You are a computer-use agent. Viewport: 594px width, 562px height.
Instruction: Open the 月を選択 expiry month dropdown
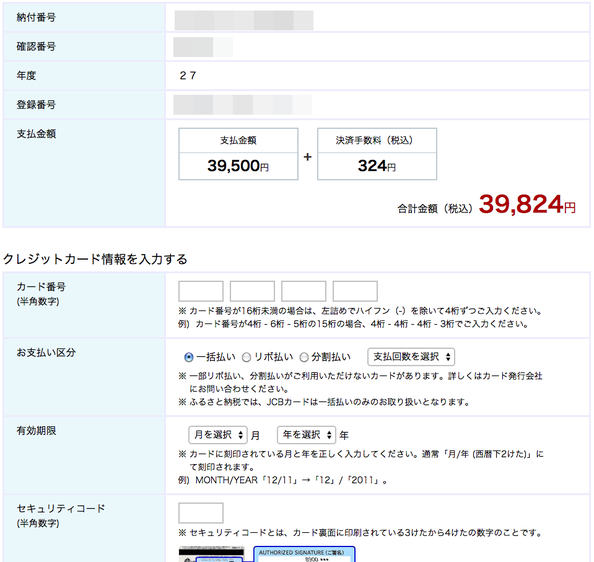click(x=218, y=435)
